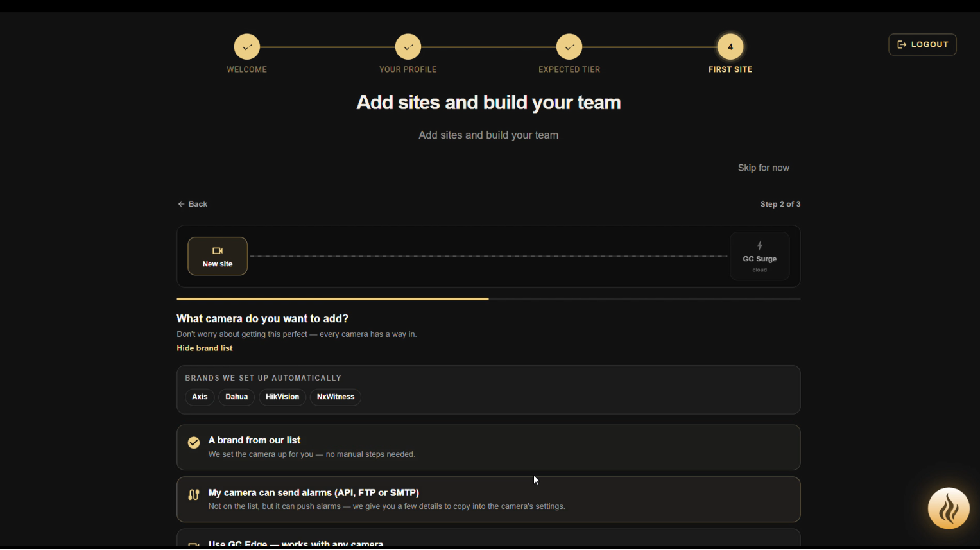Click the FIRST SITE step label
The width and height of the screenshot is (980, 550).
(x=730, y=69)
